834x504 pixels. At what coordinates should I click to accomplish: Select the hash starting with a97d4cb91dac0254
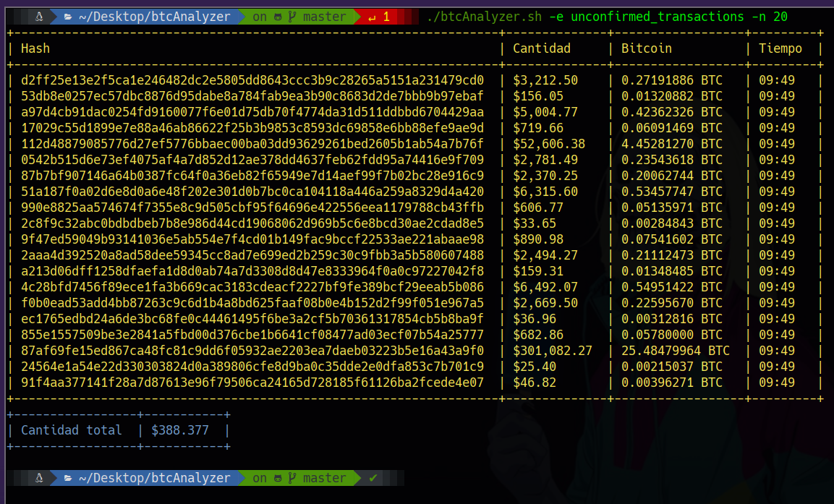pyautogui.click(x=252, y=112)
